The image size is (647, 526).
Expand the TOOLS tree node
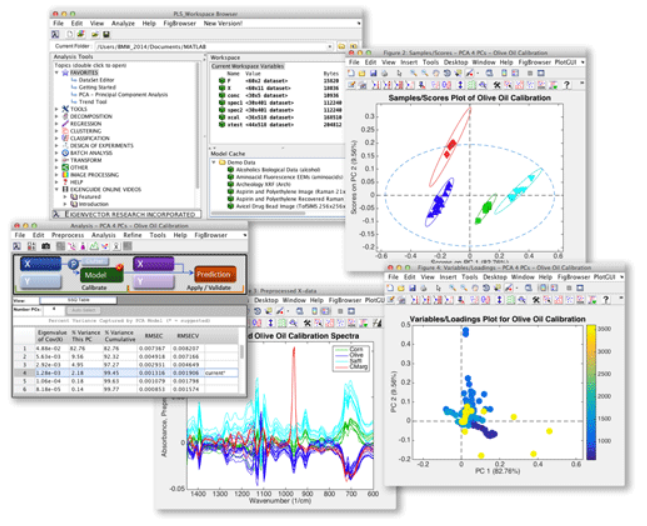tap(57, 109)
